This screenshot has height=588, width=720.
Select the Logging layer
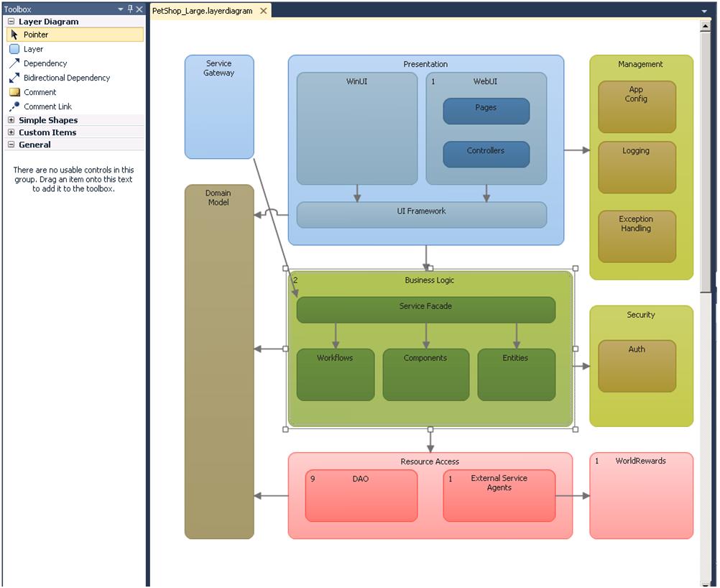point(637,167)
